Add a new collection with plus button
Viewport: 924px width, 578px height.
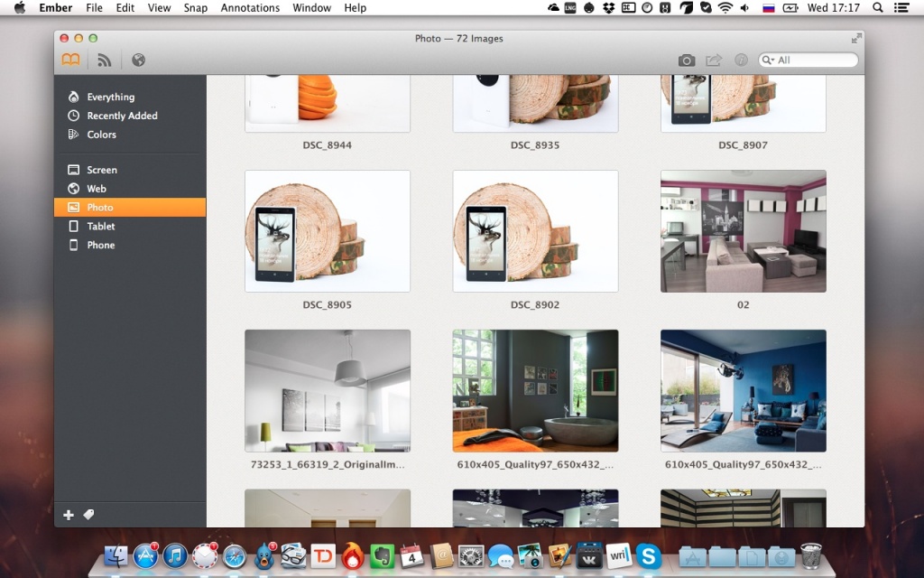69,515
